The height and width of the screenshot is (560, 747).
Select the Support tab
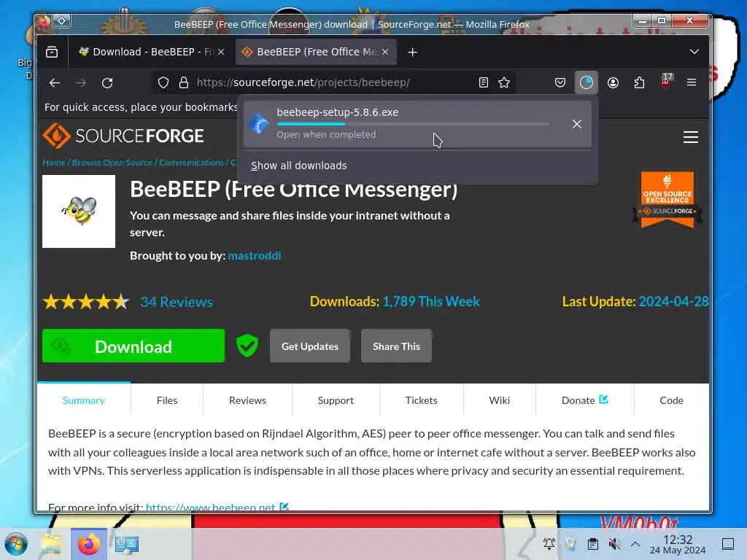pos(336,400)
